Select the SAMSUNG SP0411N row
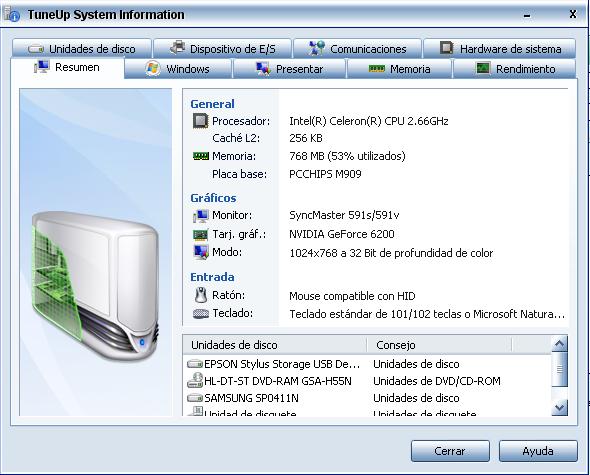This screenshot has height=475, width=590. [x=367, y=398]
